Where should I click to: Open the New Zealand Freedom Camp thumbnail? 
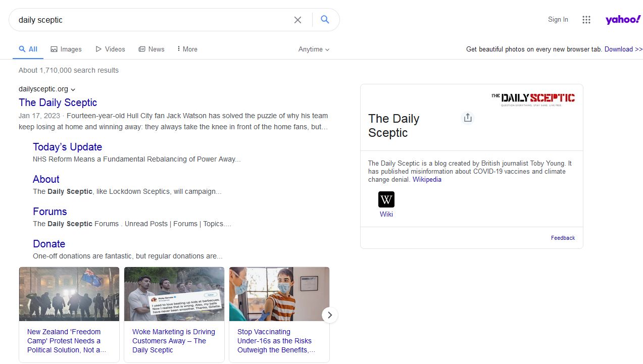point(69,294)
